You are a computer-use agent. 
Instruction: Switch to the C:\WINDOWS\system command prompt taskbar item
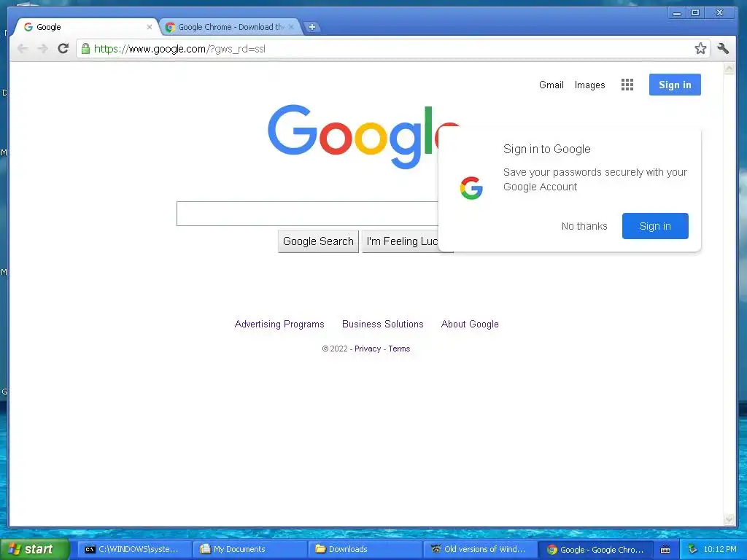pos(133,549)
